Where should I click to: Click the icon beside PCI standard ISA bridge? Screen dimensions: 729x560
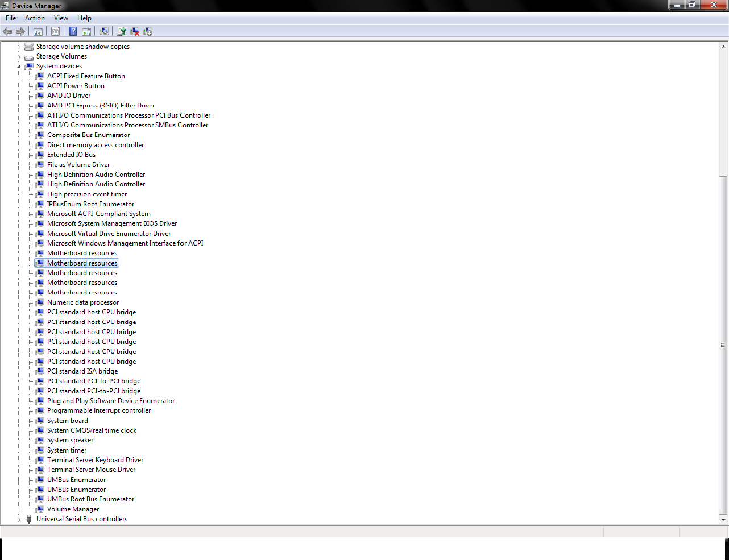40,371
